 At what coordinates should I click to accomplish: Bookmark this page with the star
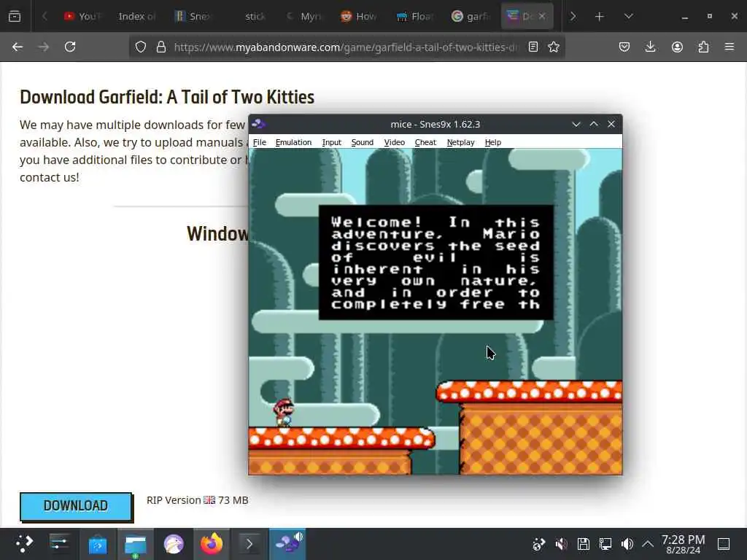point(554,47)
